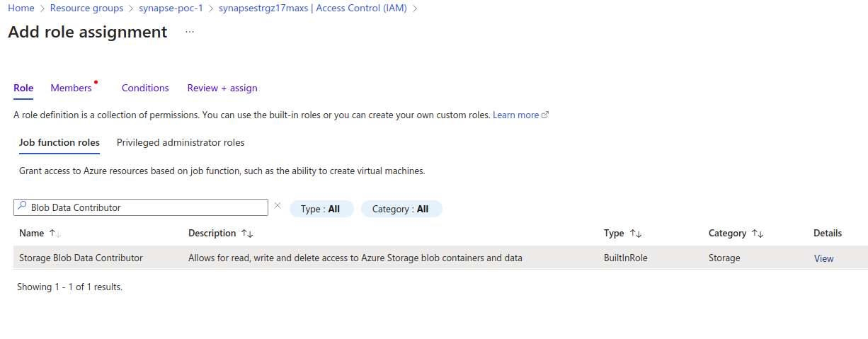Sort by Name column arrows
The height and width of the screenshot is (339, 868).
pyautogui.click(x=55, y=234)
